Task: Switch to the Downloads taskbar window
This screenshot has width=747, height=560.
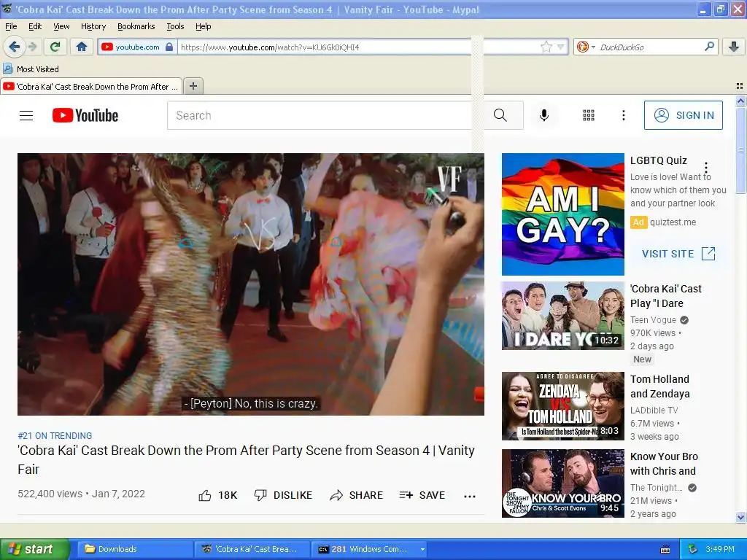Action: [x=135, y=549]
